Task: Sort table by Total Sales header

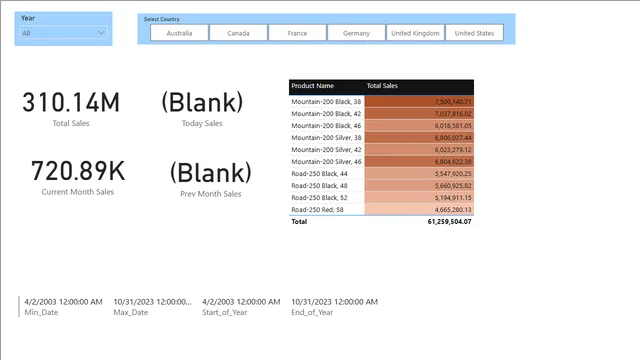Action: [x=382, y=86]
